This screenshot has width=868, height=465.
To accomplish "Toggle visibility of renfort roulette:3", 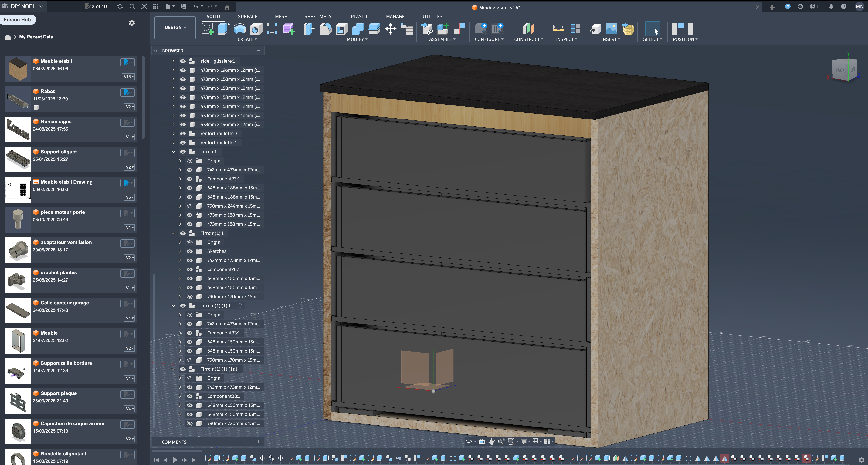I will [183, 133].
